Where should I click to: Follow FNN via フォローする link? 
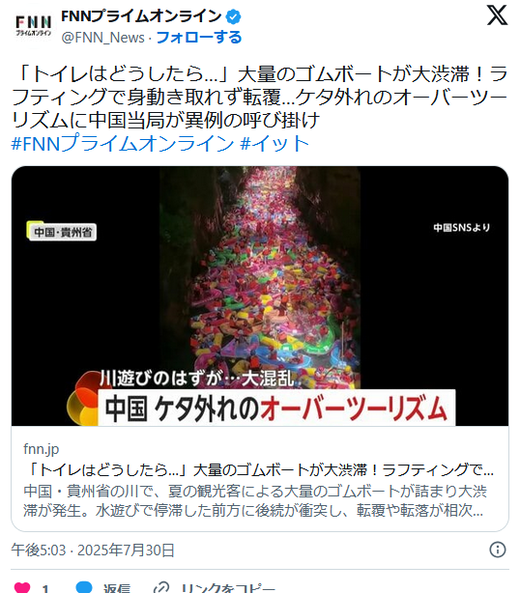(x=199, y=37)
